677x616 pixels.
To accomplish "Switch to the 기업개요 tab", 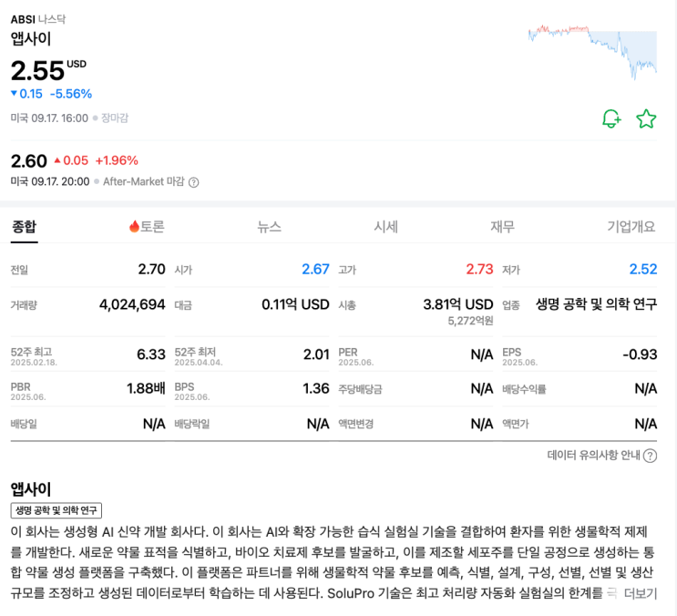I will pyautogui.click(x=631, y=227).
